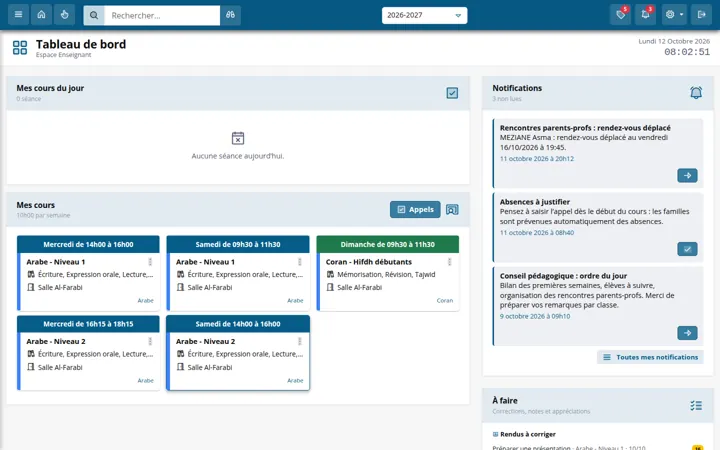
Task: Click the to-do list icon in À faire panel
Action: pos(696,405)
